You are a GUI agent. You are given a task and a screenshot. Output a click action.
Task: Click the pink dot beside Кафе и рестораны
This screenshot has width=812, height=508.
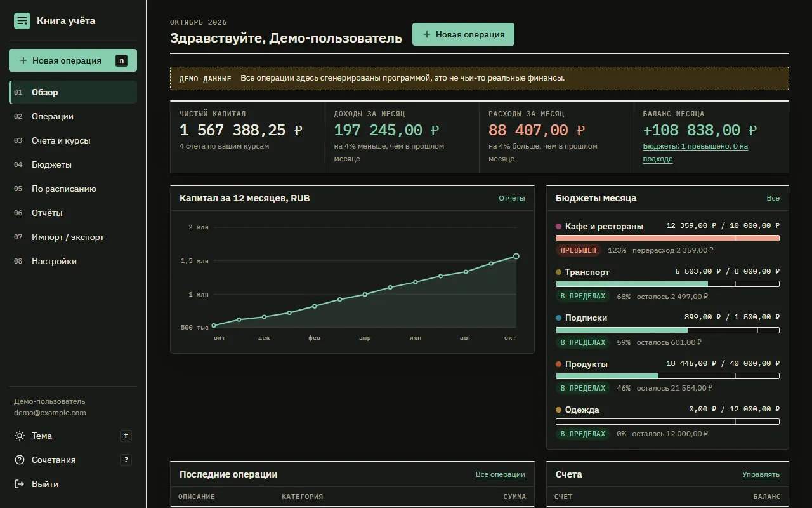(558, 226)
